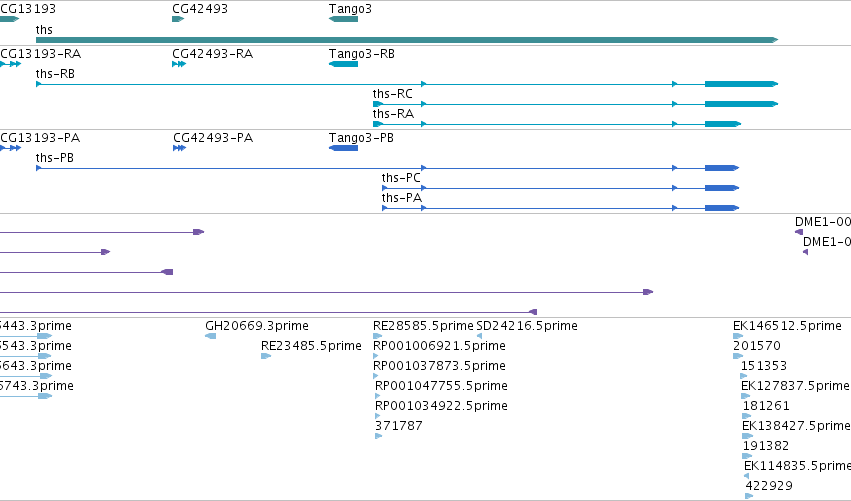Click the CG42493-PA protein label
This screenshot has width=851, height=501.
click(x=213, y=138)
